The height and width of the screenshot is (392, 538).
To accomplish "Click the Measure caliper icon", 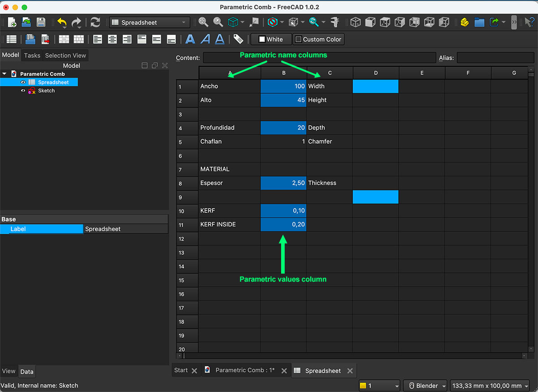I will pos(334,22).
